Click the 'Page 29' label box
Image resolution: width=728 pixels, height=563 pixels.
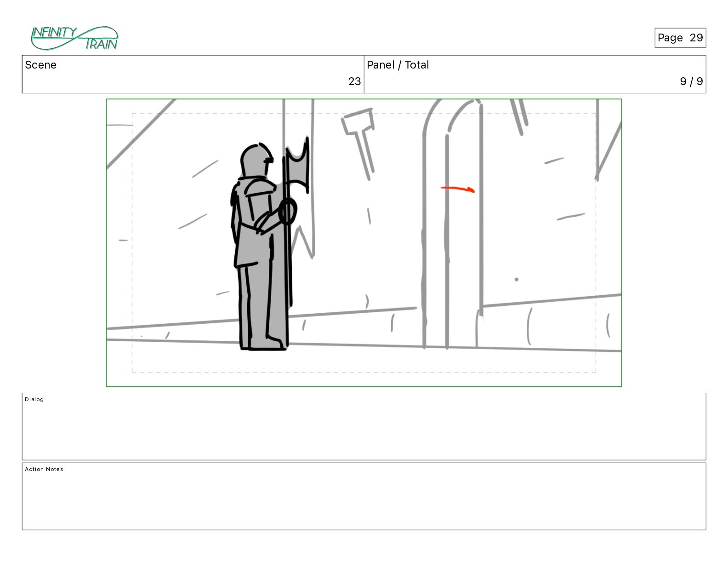680,38
